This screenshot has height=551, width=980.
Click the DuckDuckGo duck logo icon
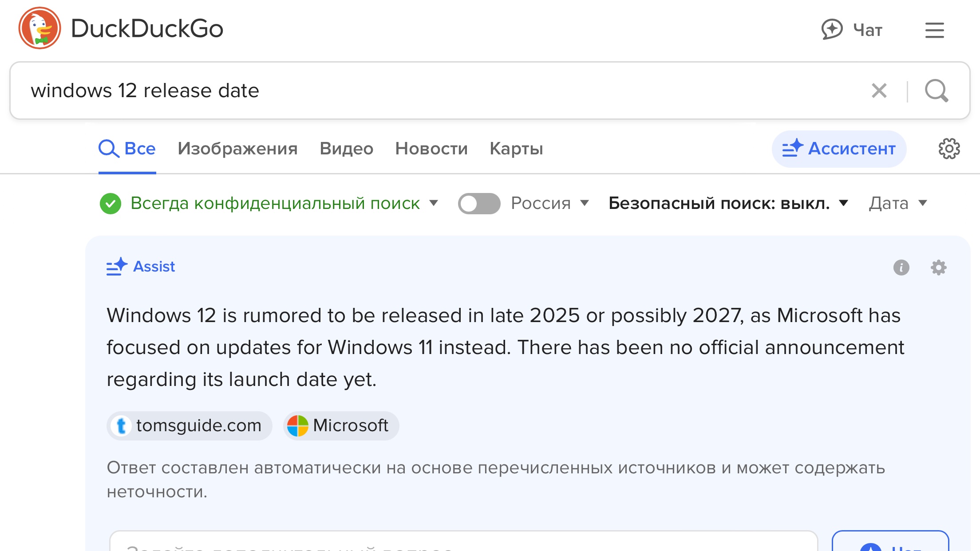pos(40,28)
